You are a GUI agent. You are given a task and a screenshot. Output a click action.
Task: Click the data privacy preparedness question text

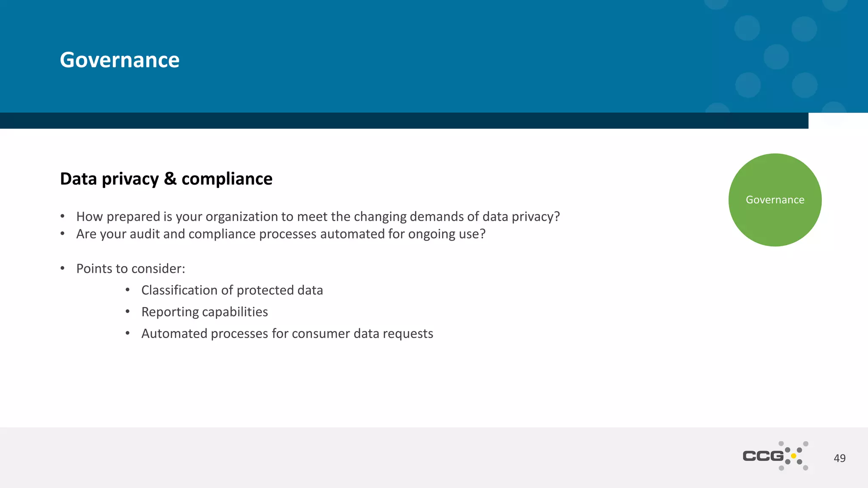click(318, 216)
